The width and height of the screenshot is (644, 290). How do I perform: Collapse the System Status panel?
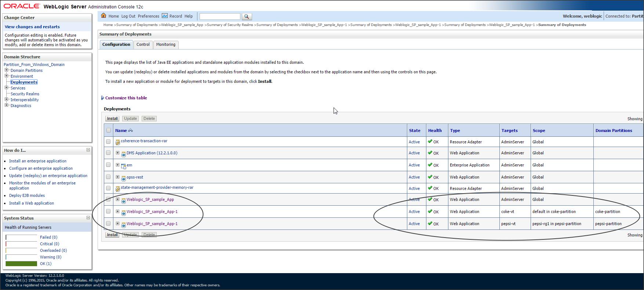[88, 218]
